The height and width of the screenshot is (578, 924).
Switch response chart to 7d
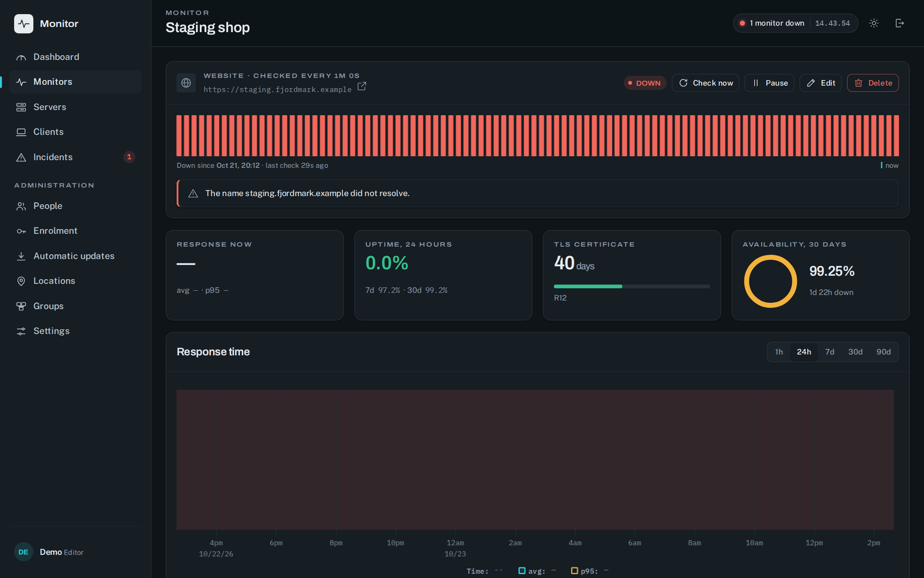(x=829, y=352)
